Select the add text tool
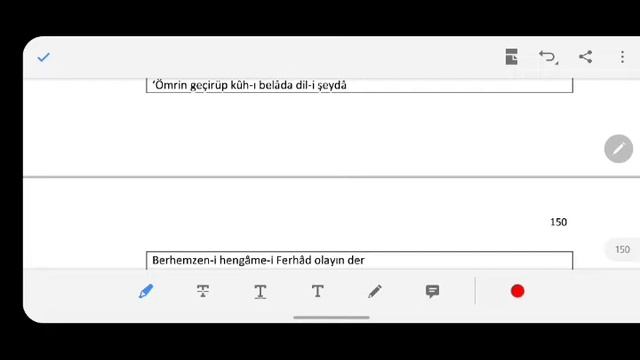The height and width of the screenshot is (360, 640). click(x=318, y=291)
